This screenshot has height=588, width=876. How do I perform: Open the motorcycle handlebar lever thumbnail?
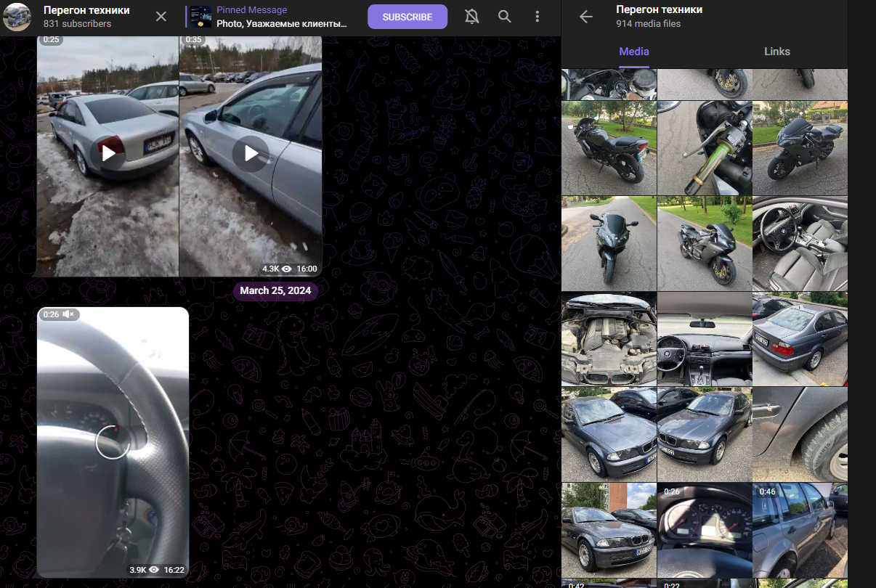click(705, 148)
